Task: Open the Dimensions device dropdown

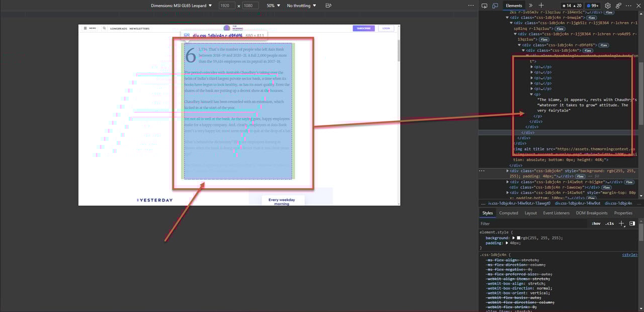Action: [181, 6]
